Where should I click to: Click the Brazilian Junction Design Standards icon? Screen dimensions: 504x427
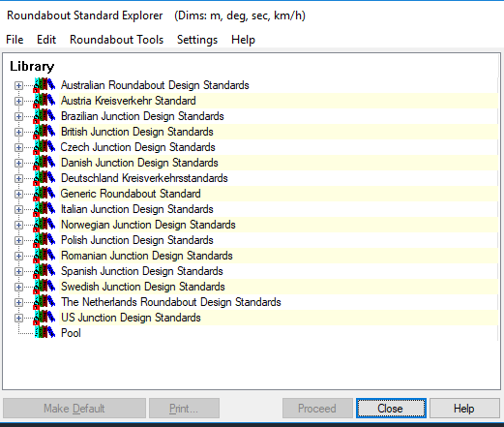click(44, 116)
